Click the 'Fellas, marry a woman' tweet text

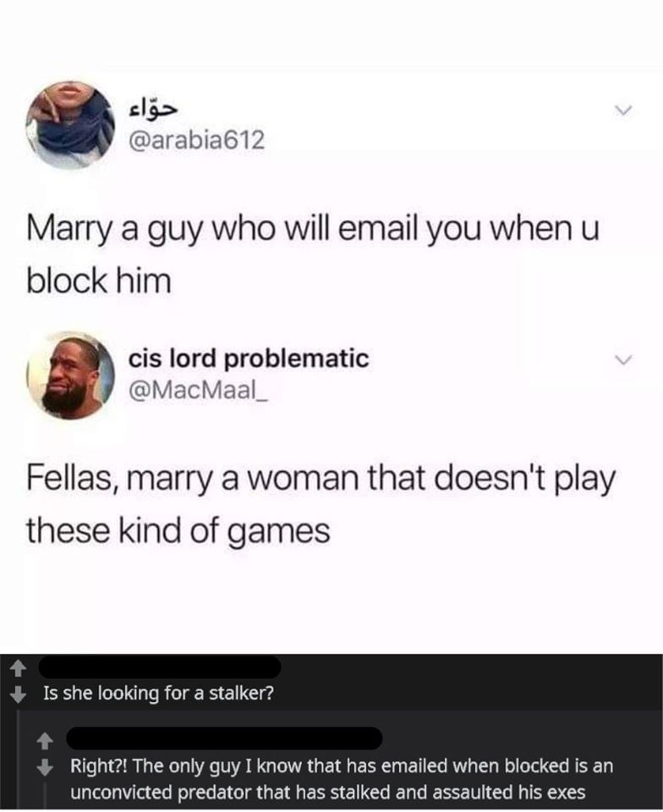pos(321,504)
